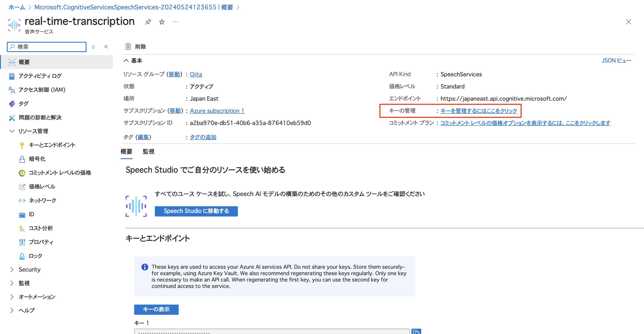Click 編集 next to タグ
644x334 pixels.
click(143, 137)
